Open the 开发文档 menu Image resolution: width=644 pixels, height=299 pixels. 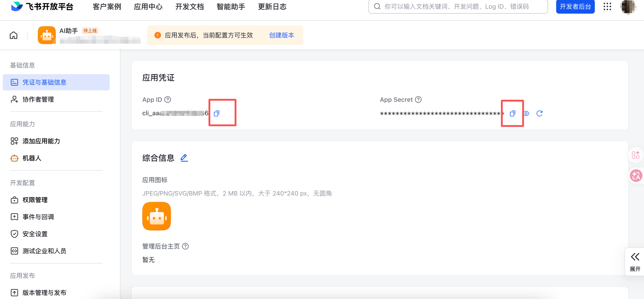189,7
